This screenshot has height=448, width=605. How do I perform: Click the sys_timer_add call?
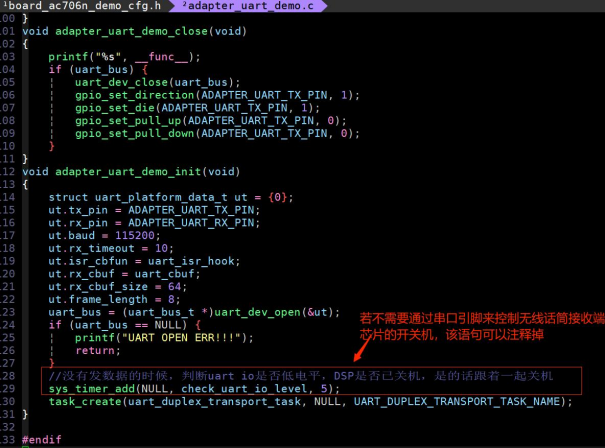194,388
